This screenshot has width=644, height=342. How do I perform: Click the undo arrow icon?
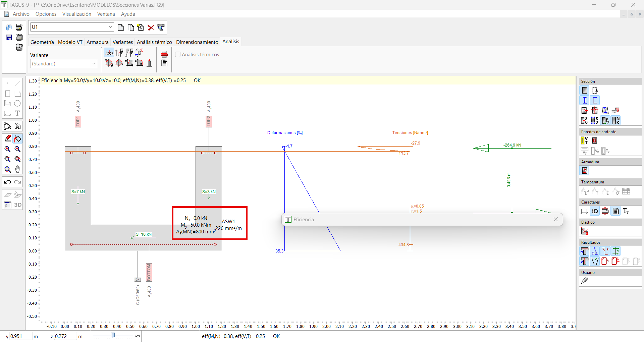(7, 182)
